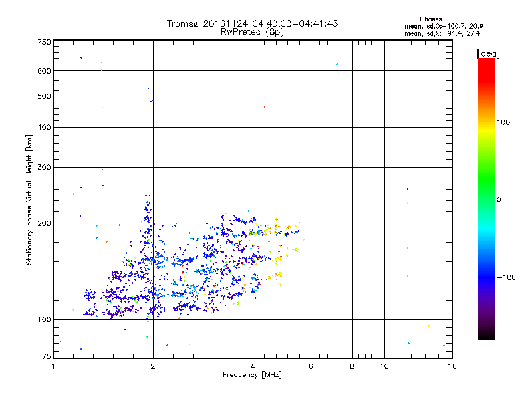Image resolution: width=532 pixels, height=399 pixels.
Task: Click 'mean, sd,X: 91.4, 27.4' statistics line
Action: coord(442,34)
